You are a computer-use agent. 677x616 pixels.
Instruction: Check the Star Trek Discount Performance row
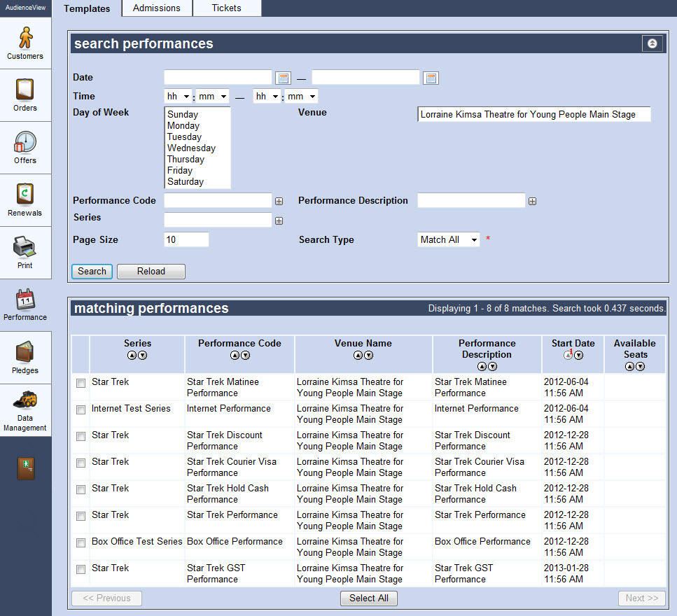click(81, 436)
